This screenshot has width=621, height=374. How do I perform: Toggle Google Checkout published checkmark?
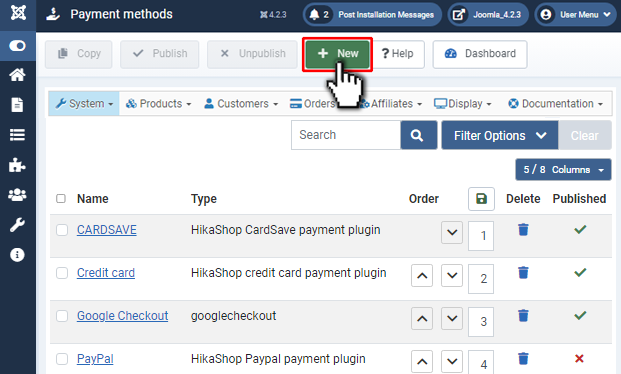click(x=580, y=315)
